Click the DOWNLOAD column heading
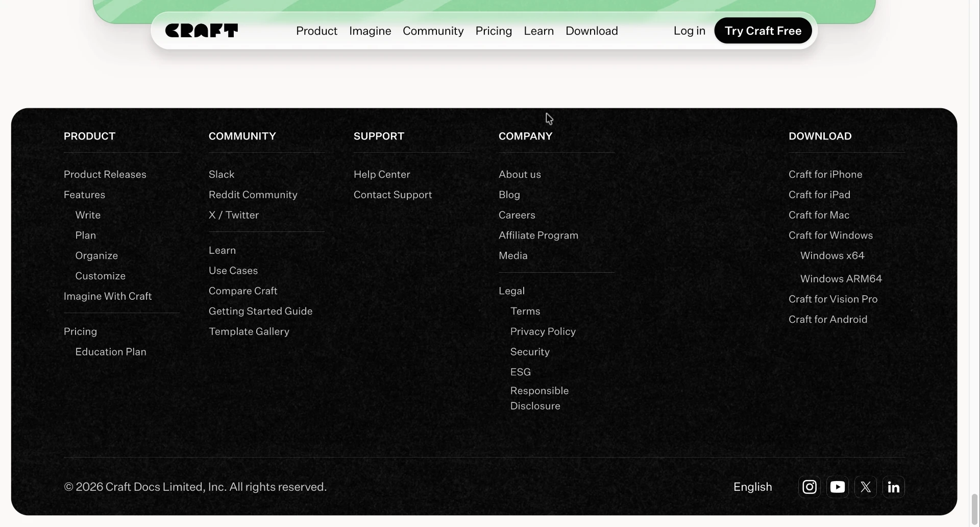The image size is (980, 527). pos(820,136)
